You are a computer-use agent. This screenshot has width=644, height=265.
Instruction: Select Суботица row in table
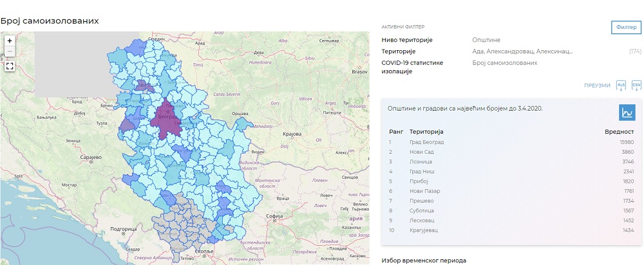click(511, 210)
